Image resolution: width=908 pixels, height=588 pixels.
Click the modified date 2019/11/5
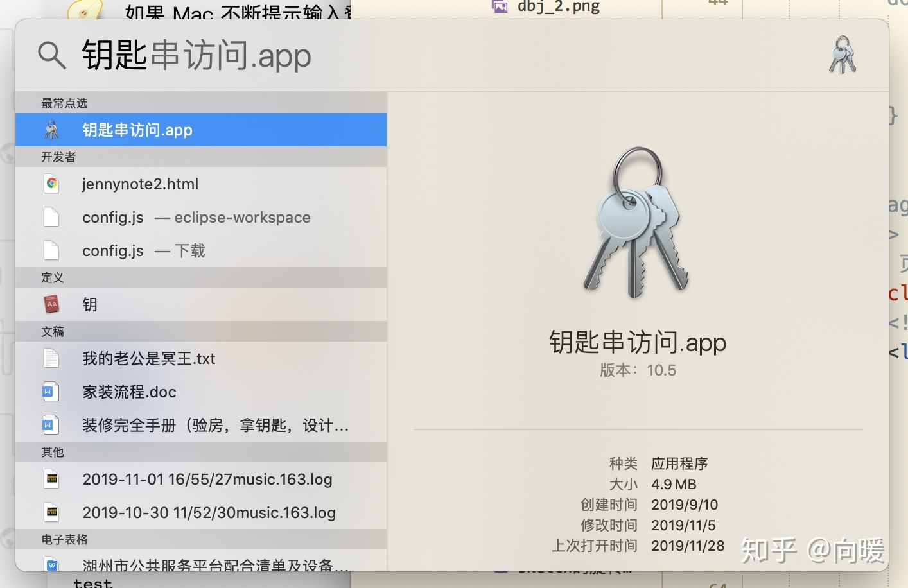(x=683, y=525)
